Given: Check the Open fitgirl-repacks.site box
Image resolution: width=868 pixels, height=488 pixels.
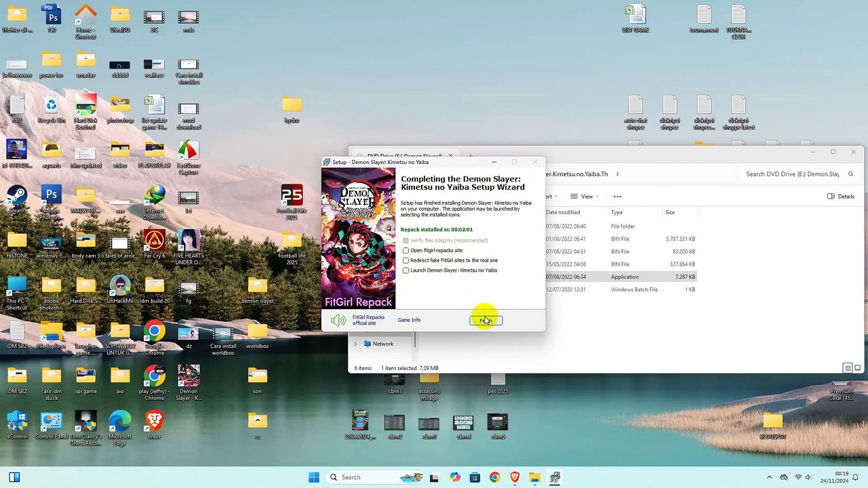Looking at the screenshot, I should [406, 251].
